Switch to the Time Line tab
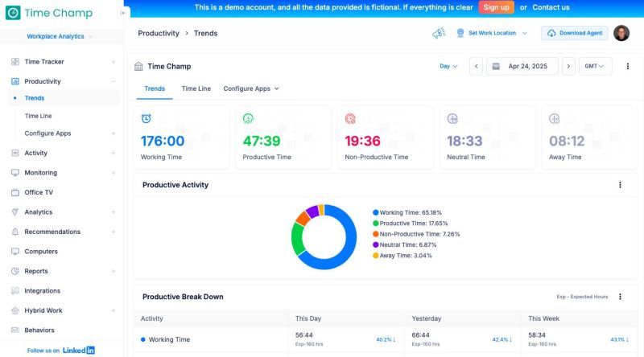The image size is (644, 357). (196, 88)
